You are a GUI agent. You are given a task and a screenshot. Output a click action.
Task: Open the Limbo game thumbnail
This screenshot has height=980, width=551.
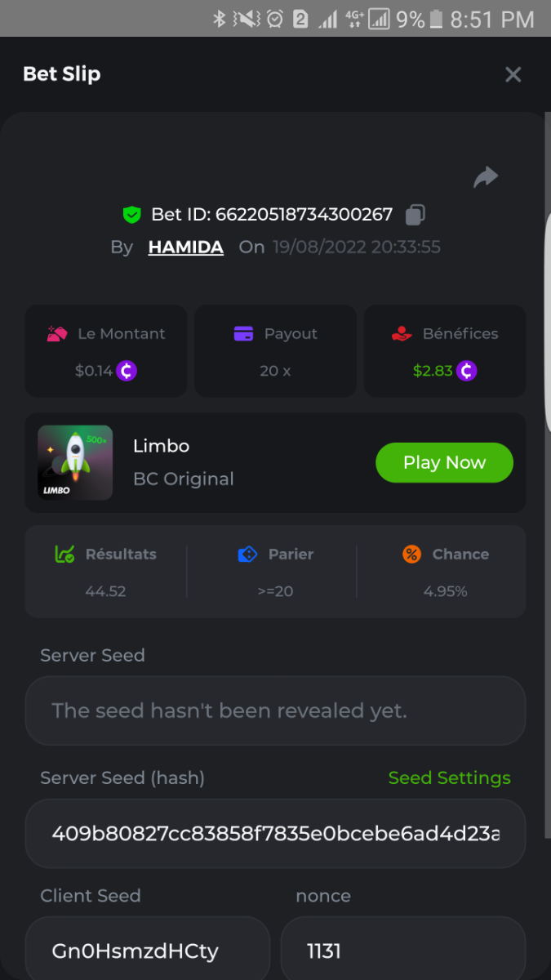coord(75,462)
